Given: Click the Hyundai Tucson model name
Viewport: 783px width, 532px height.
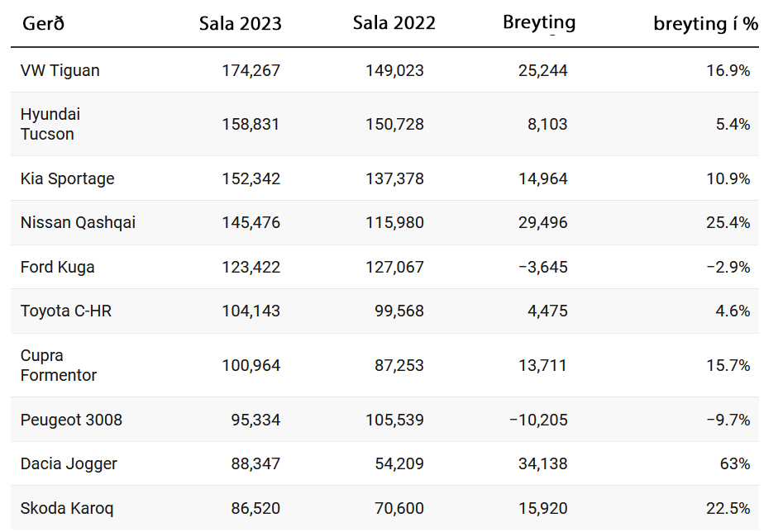Looking at the screenshot, I should tap(50, 124).
